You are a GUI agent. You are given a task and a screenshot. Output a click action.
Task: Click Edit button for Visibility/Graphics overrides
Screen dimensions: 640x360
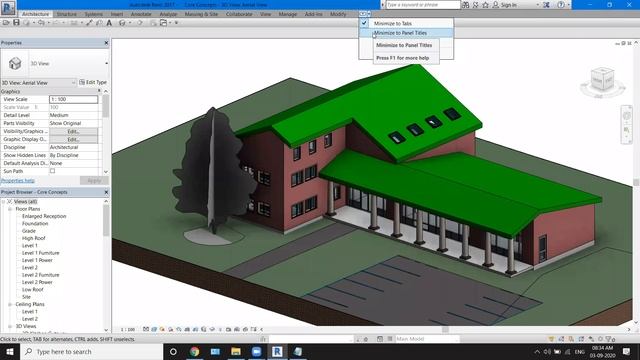pyautogui.click(x=73, y=131)
